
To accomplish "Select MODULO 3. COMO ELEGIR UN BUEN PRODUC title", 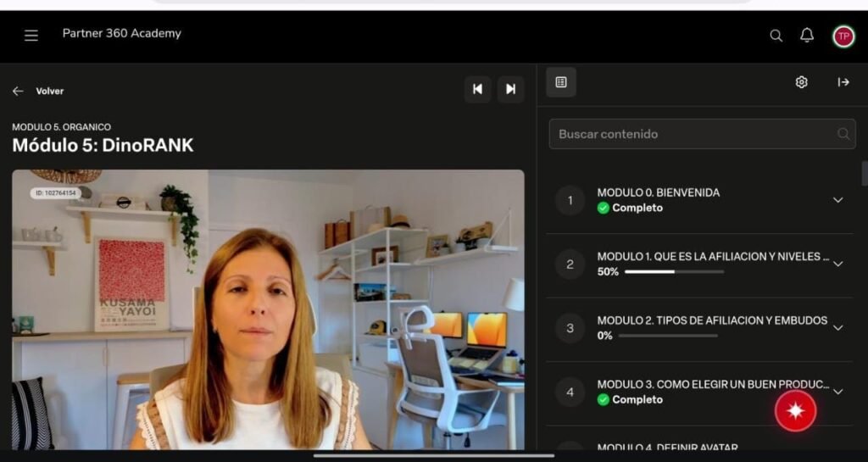I will tap(713, 384).
